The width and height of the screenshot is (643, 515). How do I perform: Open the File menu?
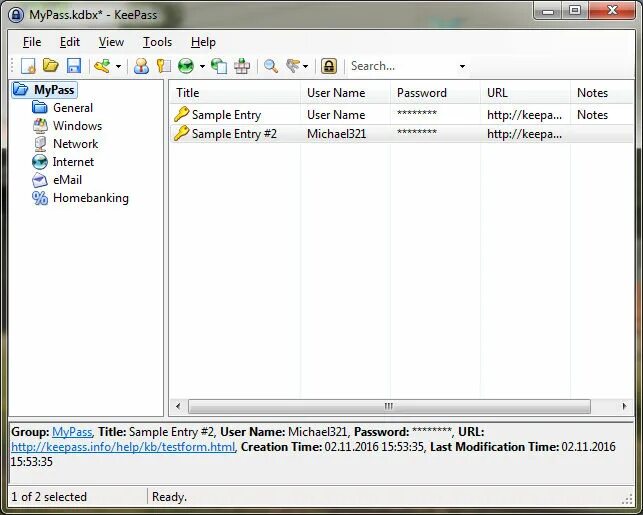point(32,42)
